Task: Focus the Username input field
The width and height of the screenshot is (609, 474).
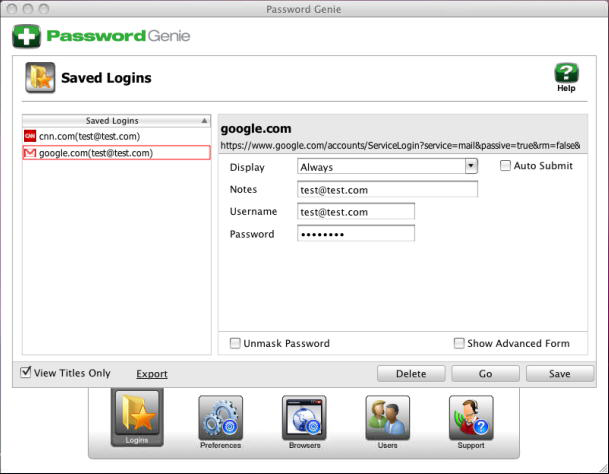Action: click(x=356, y=212)
